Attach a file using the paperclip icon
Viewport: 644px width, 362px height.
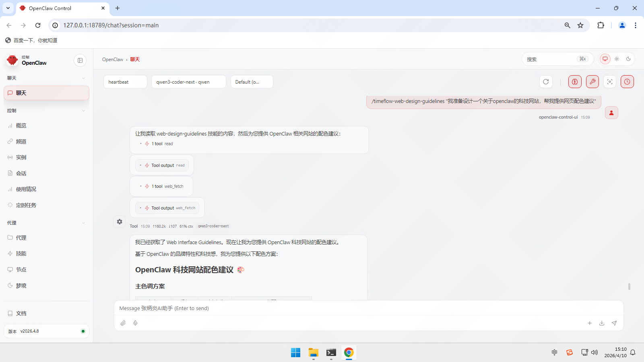pos(123,323)
